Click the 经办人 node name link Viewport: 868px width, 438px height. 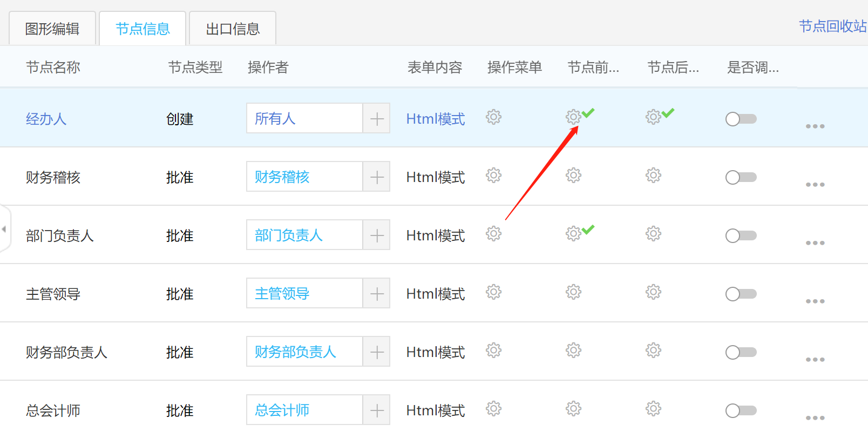click(x=46, y=119)
